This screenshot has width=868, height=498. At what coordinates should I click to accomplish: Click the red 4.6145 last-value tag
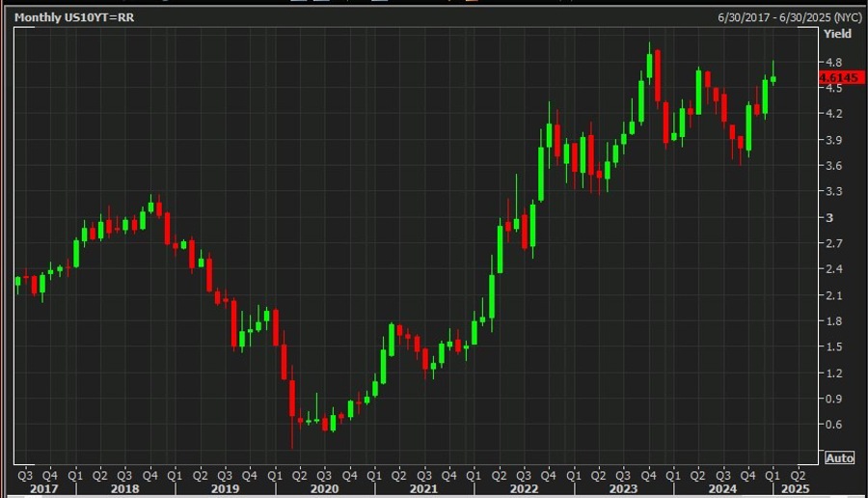841,78
